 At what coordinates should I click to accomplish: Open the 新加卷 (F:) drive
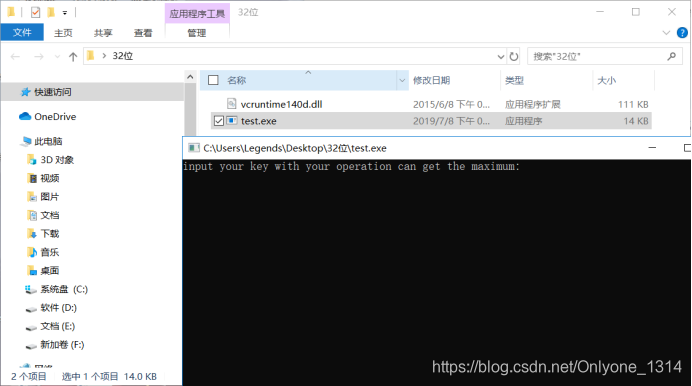pos(62,345)
